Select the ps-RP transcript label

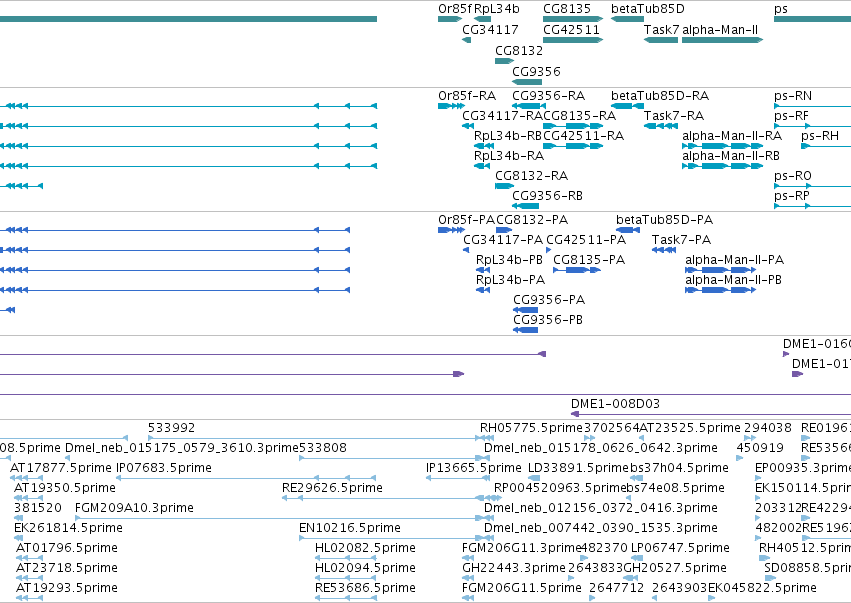pyautogui.click(x=792, y=196)
